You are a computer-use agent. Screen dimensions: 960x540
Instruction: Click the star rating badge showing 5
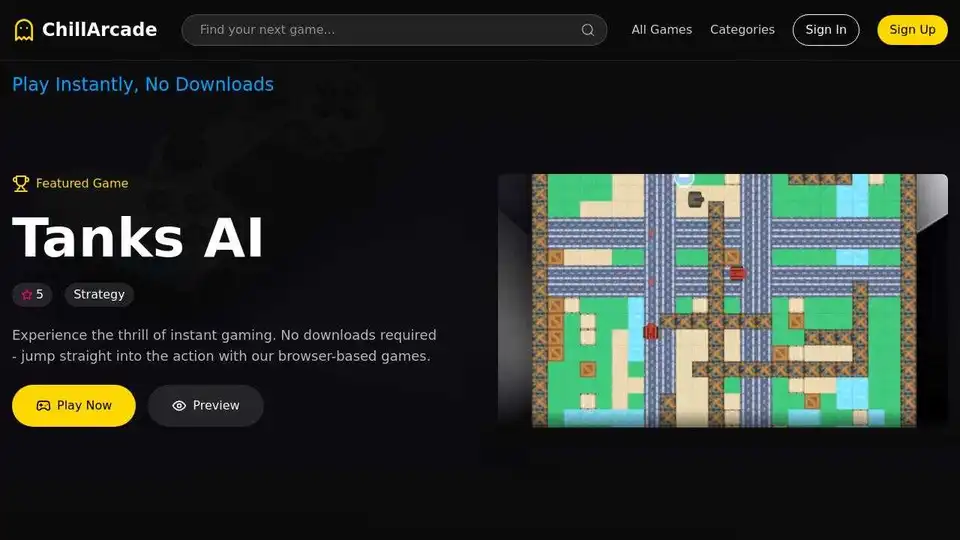[32, 294]
